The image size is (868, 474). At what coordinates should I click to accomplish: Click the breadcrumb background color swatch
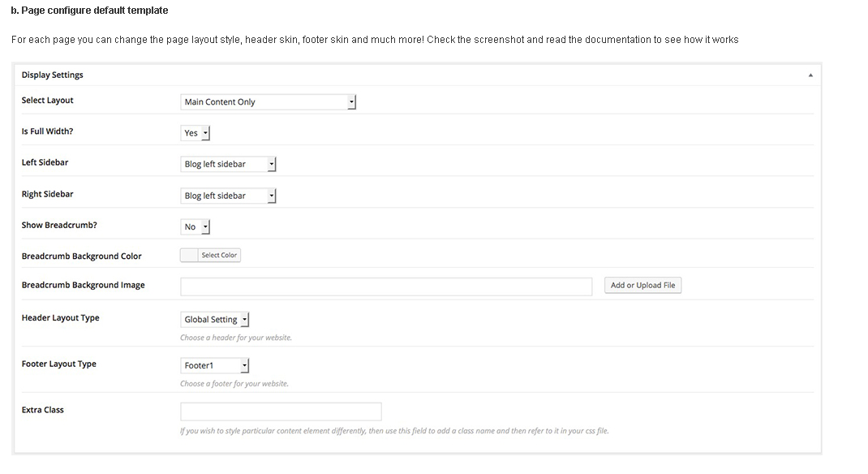tap(189, 255)
